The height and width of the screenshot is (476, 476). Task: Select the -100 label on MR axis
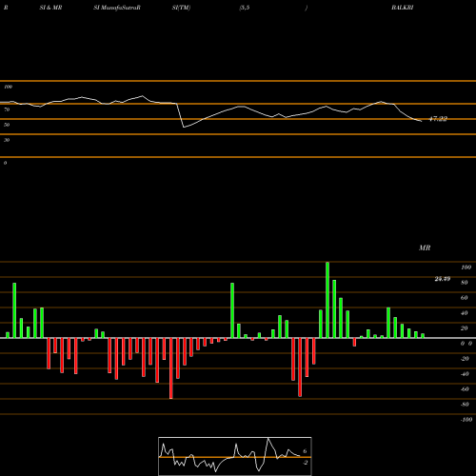466,420
